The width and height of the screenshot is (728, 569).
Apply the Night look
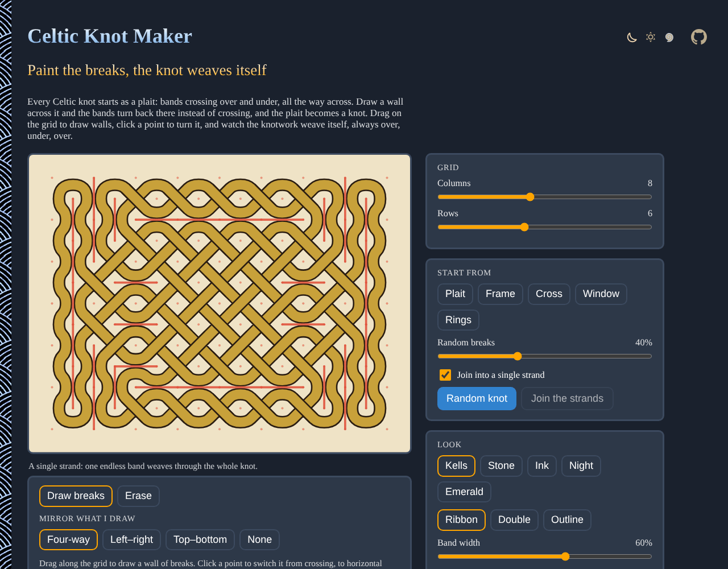(x=581, y=466)
